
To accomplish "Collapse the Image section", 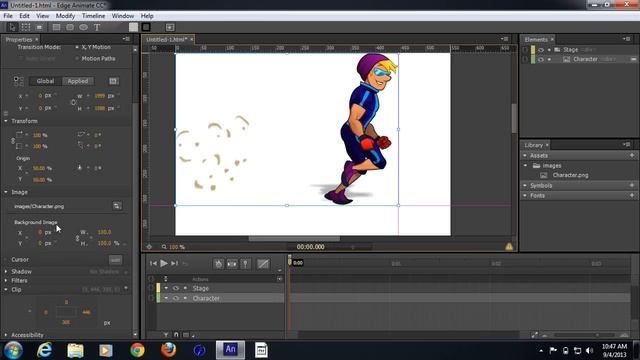I will pyautogui.click(x=6, y=192).
